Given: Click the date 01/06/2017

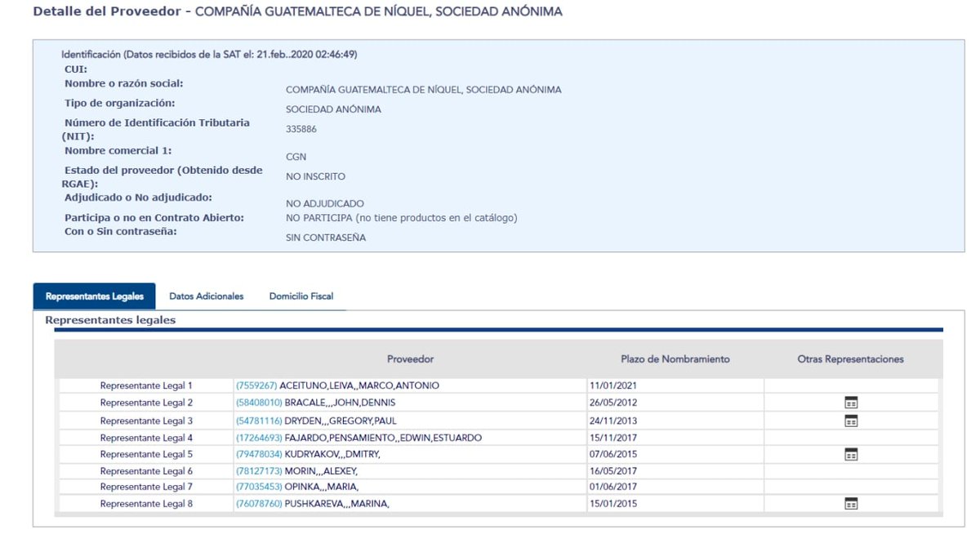Looking at the screenshot, I should (x=612, y=487).
